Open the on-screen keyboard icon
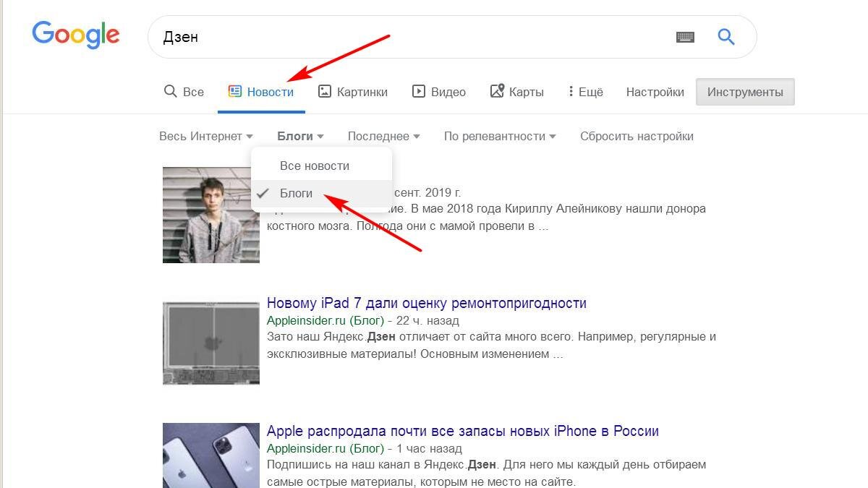Viewport: 868px width, 488px height. (685, 37)
